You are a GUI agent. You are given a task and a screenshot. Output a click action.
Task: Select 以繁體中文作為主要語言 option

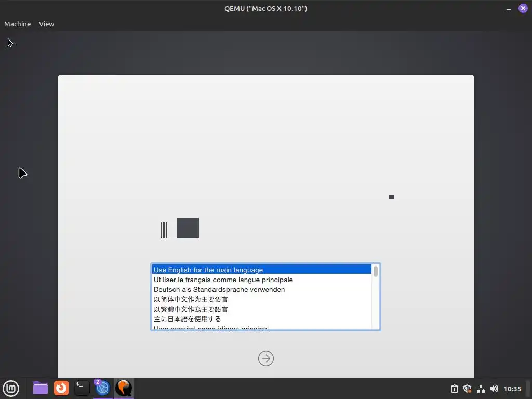coord(262,309)
